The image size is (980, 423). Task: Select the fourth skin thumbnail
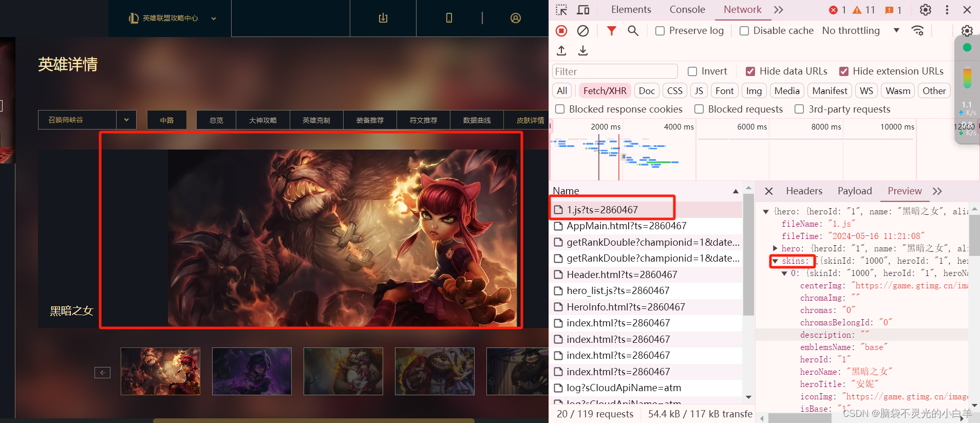click(435, 371)
